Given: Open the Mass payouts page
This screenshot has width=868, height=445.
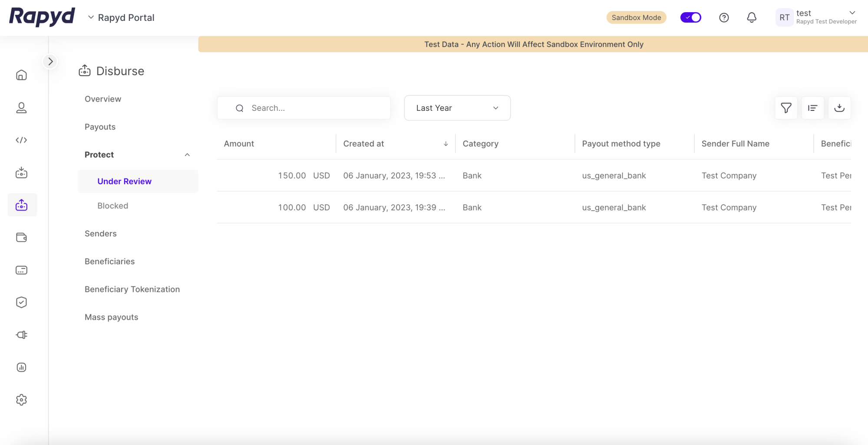Looking at the screenshot, I should pyautogui.click(x=111, y=317).
